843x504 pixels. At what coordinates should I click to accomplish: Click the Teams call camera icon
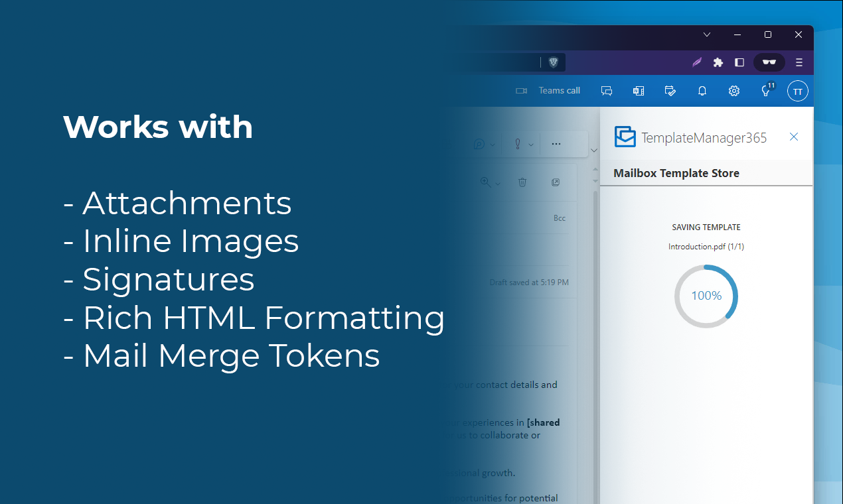[x=521, y=91]
